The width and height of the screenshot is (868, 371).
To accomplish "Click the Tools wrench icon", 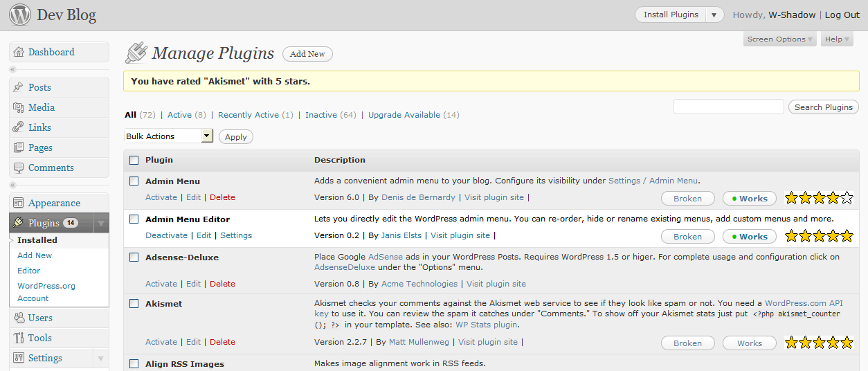I will point(19,338).
